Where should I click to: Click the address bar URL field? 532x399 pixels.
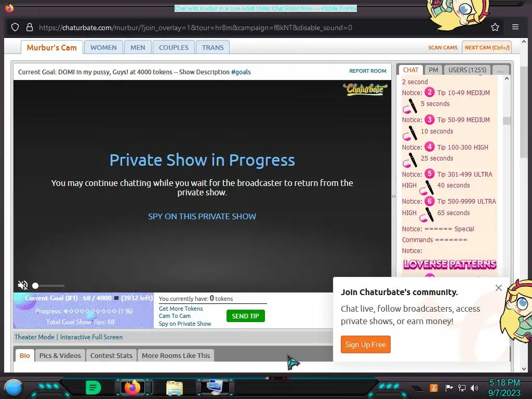coord(195,28)
